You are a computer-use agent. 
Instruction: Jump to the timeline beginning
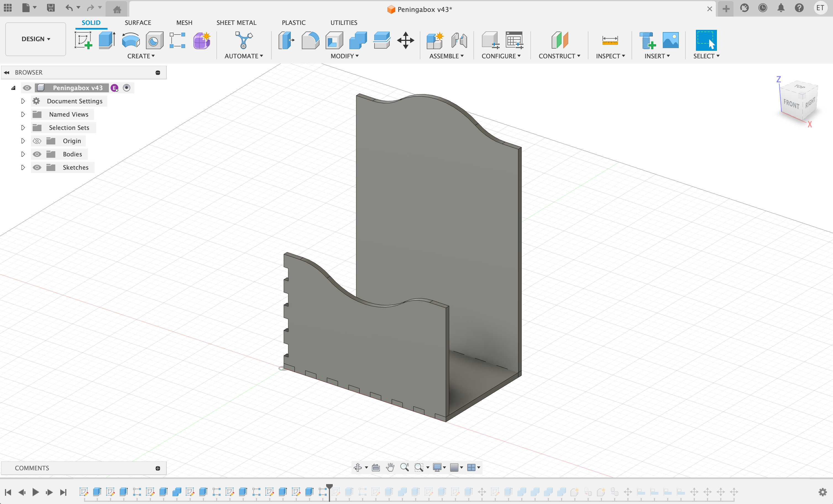(8, 492)
